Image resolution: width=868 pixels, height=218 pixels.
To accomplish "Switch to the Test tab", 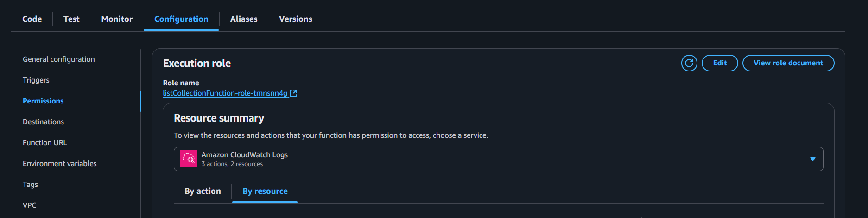I will click(71, 19).
